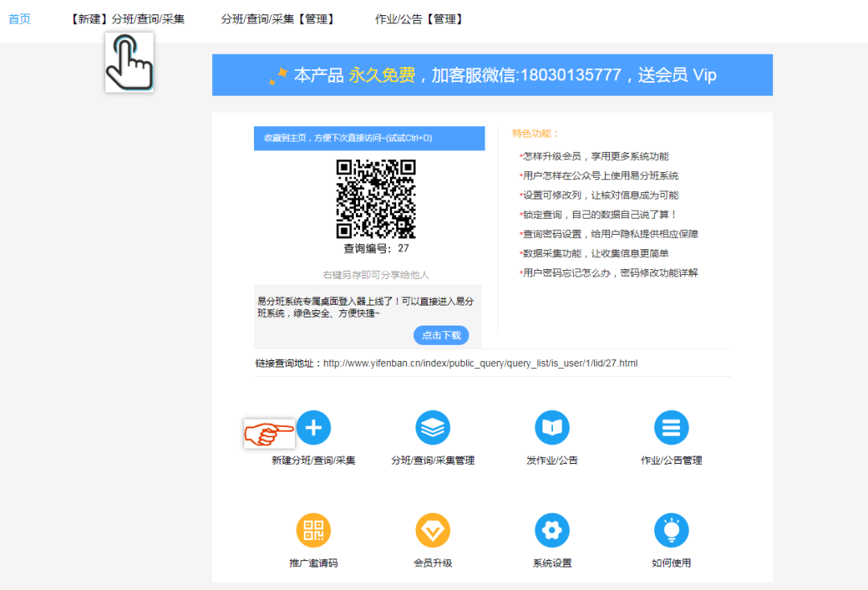Click the 会员升级 label text
Viewport: 868px width, 590px height.
pyautogui.click(x=433, y=563)
